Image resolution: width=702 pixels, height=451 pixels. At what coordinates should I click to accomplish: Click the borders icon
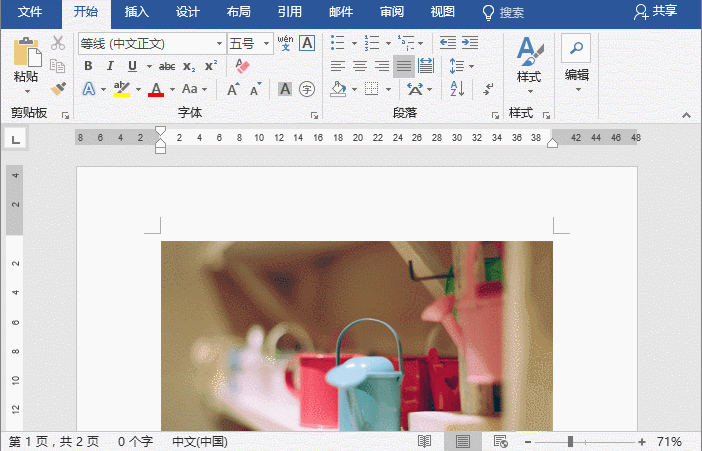(372, 89)
